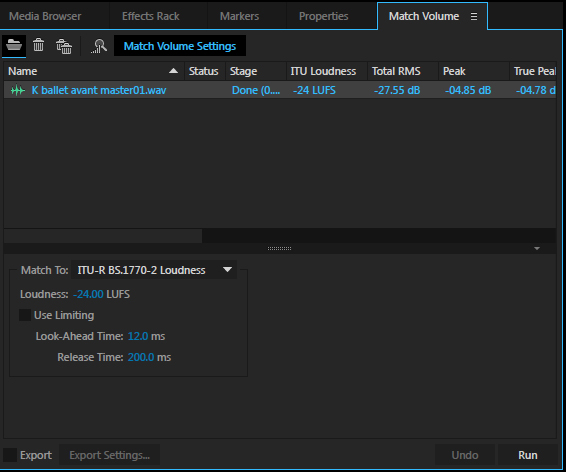Sort by Name column using the arrow
Screen dimensions: 566x472
(x=173, y=71)
